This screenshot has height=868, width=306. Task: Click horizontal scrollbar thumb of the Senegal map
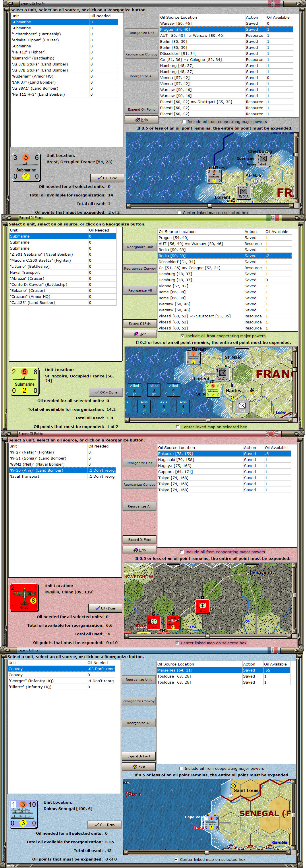(207, 853)
